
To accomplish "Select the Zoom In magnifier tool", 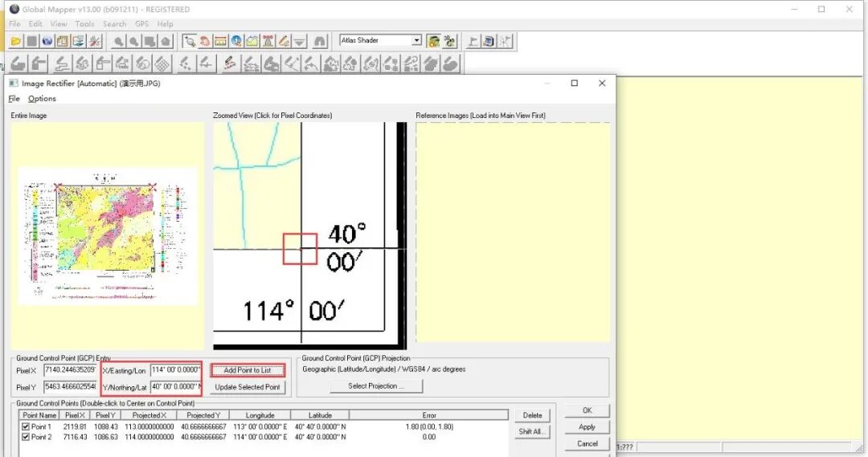I will 118,41.
